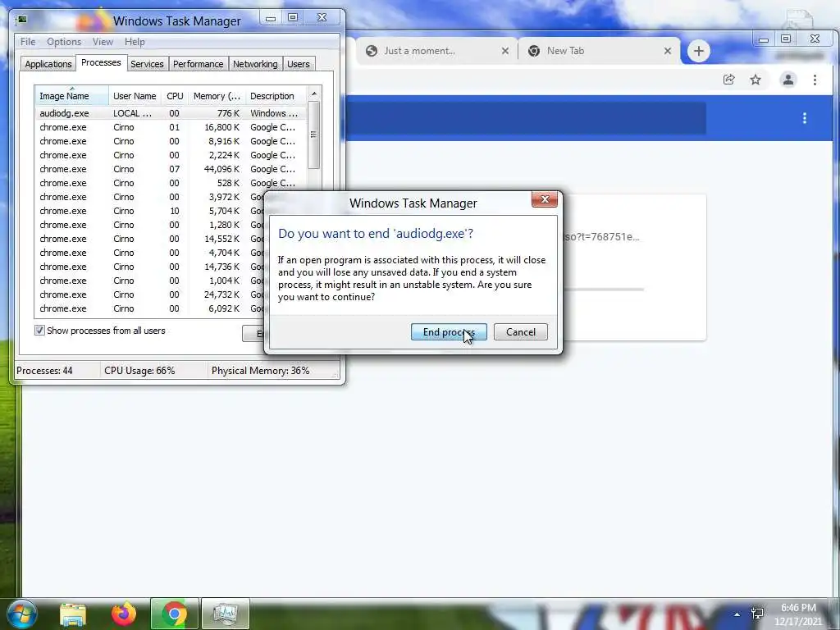Image resolution: width=840 pixels, height=630 pixels.
Task: Click the Physical Memory: 36% status text
Action: click(x=260, y=370)
